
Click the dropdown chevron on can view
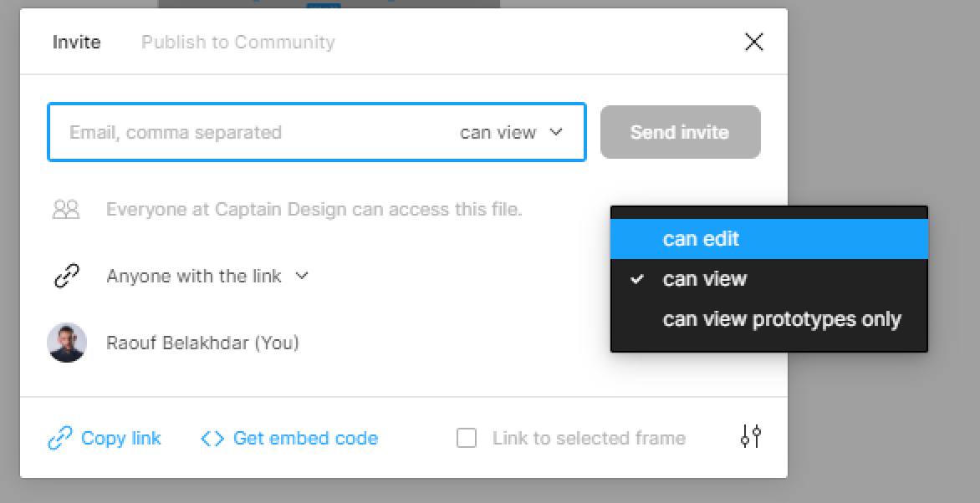point(554,132)
